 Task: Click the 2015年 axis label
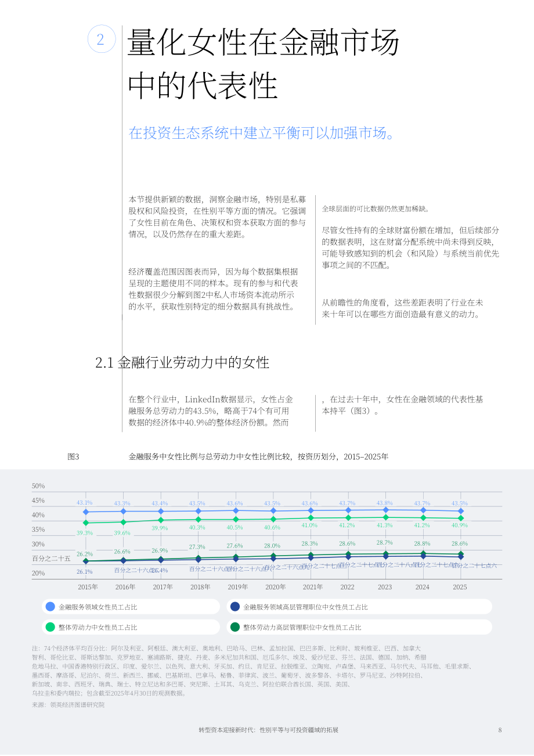tap(88, 587)
